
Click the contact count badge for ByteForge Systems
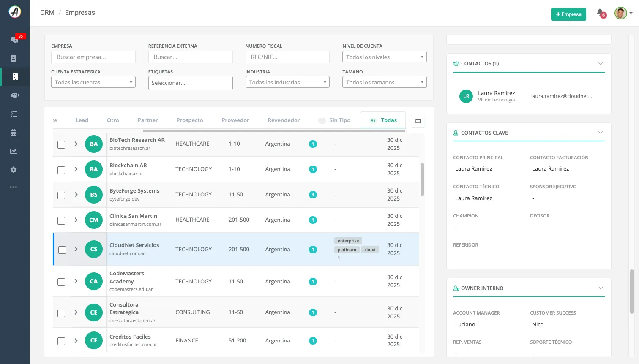coord(313,195)
